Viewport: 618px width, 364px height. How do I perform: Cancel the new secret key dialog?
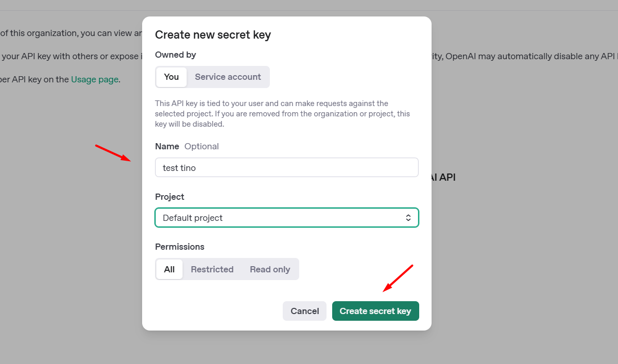pyautogui.click(x=305, y=311)
